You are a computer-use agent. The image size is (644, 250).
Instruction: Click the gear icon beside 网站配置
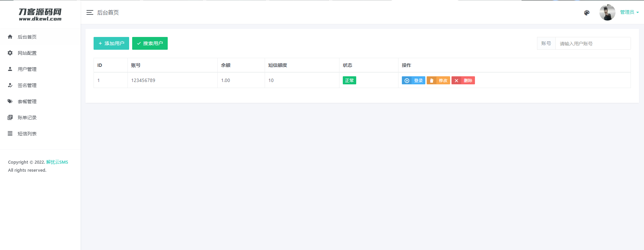10,53
